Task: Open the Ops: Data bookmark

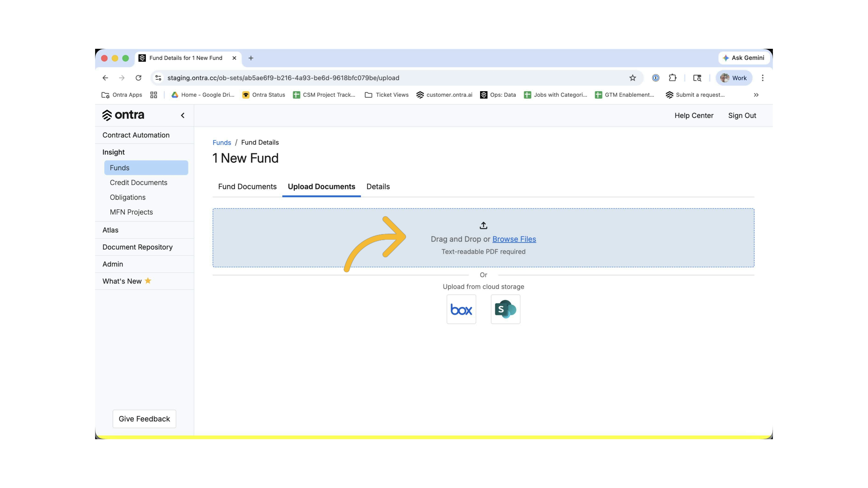Action: tap(498, 95)
